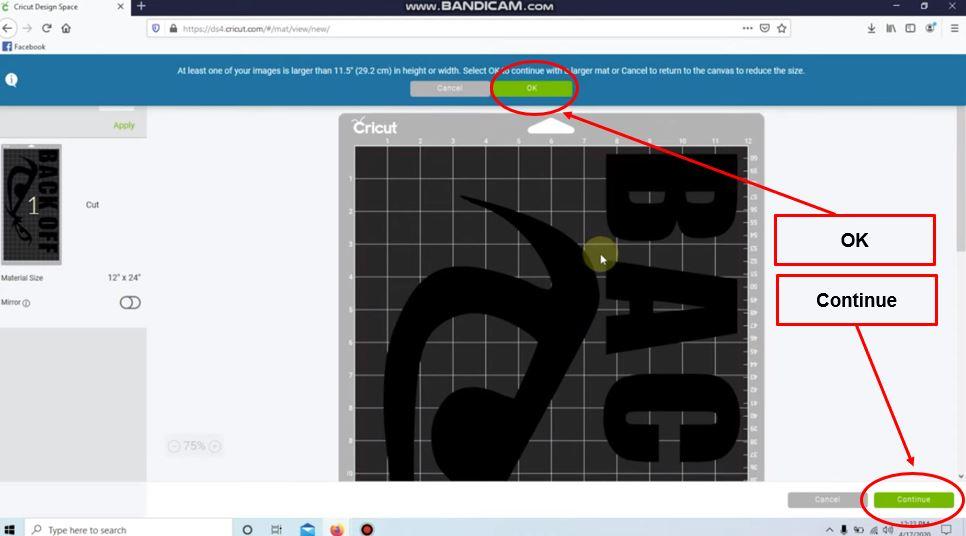Click the vertical page scrollbar

coord(960,179)
